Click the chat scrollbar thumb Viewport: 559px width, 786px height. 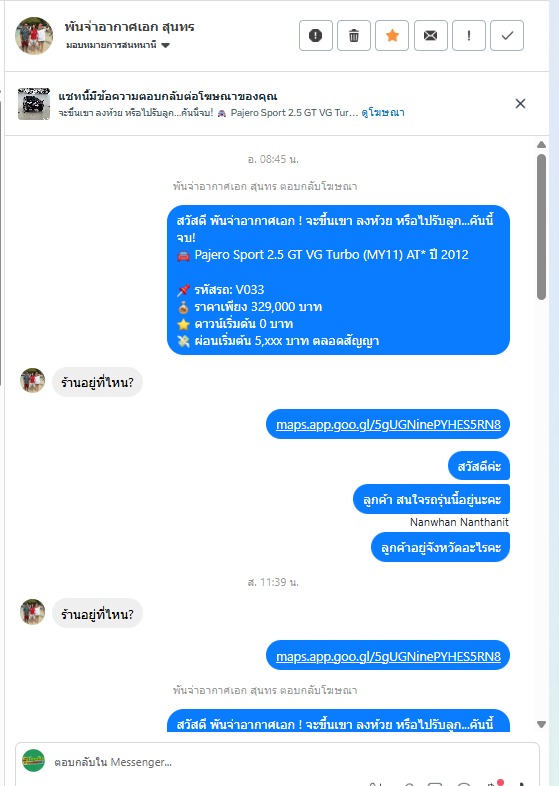tap(541, 227)
